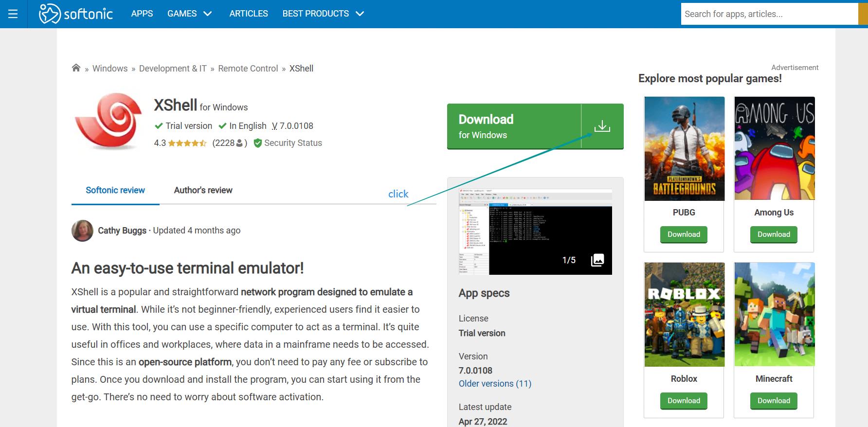
Task: Click the Development & IT breadcrumb
Action: click(x=173, y=69)
